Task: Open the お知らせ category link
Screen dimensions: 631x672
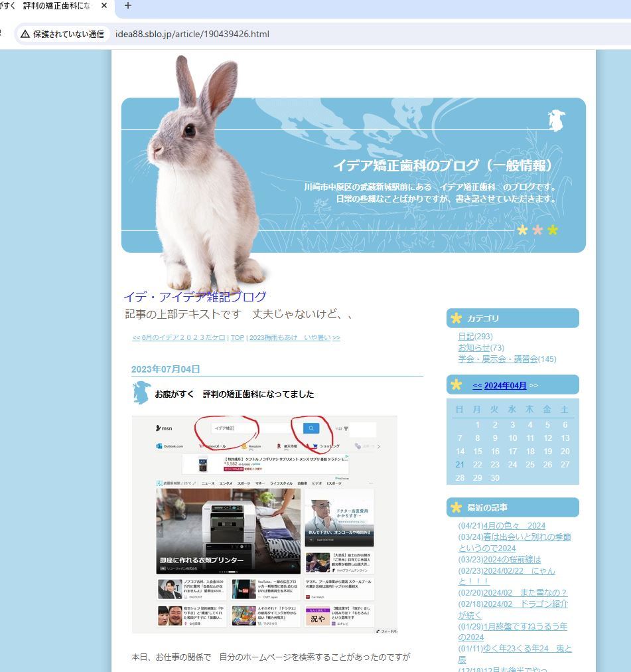Action: pyautogui.click(x=474, y=347)
